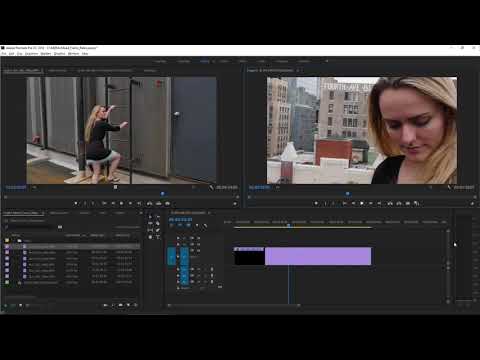Screen dimensions: 480x360
Task: Open Program monitor playback resolution dropdown
Action: [431, 188]
